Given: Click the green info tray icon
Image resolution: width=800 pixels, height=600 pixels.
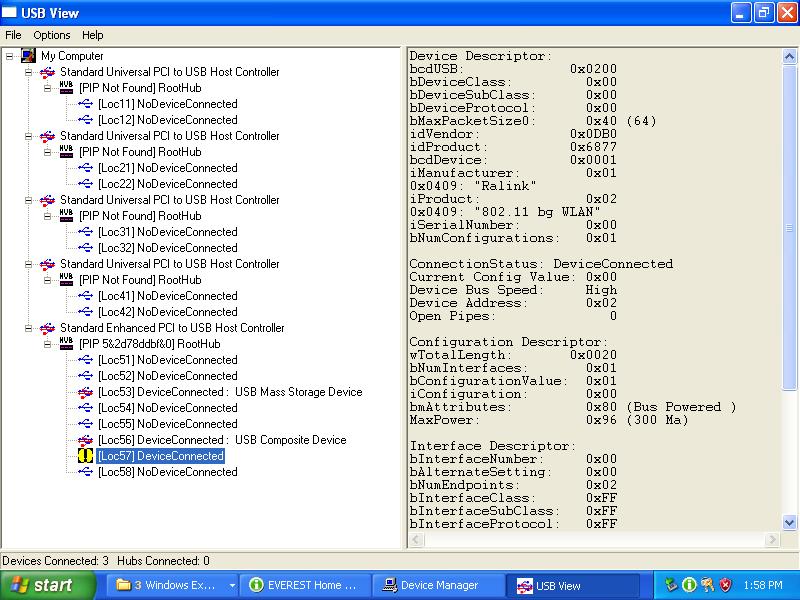Looking at the screenshot, I should [x=689, y=585].
